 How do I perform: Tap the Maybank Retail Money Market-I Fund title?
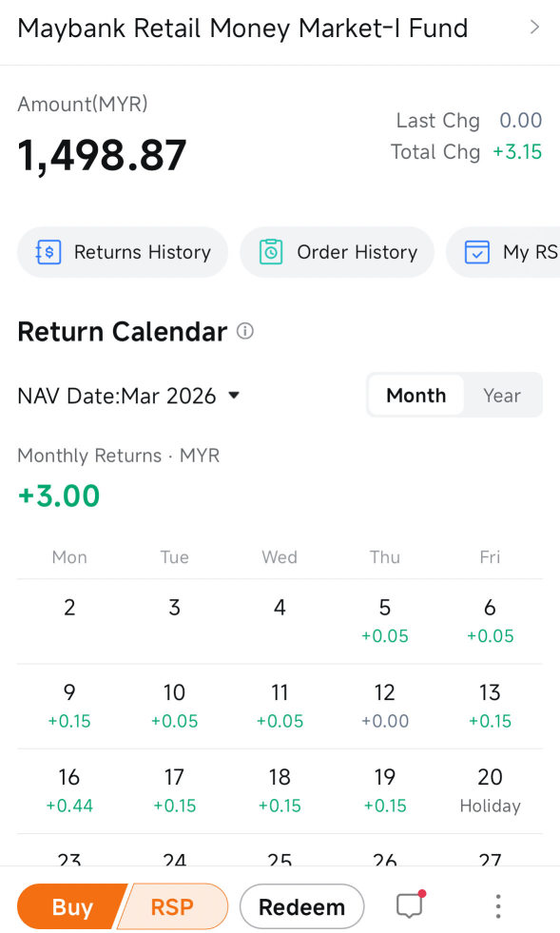coord(242,28)
